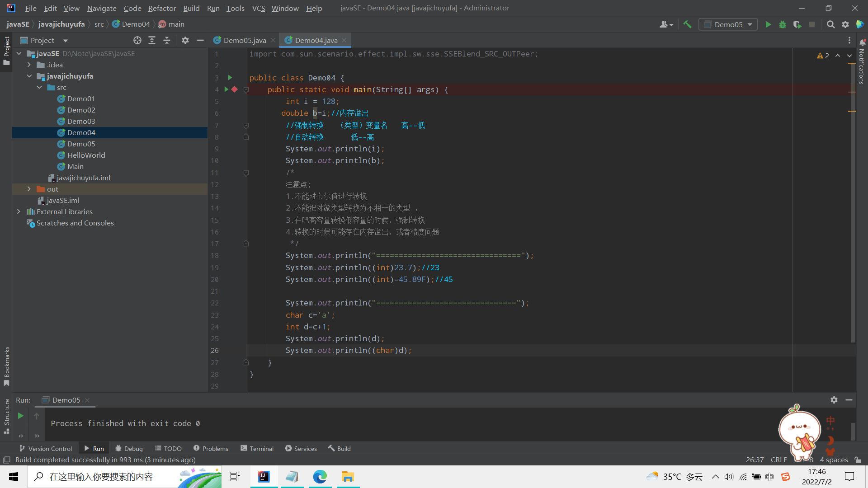
Task: Open Microsoft Edge from taskbar
Action: [320, 477]
